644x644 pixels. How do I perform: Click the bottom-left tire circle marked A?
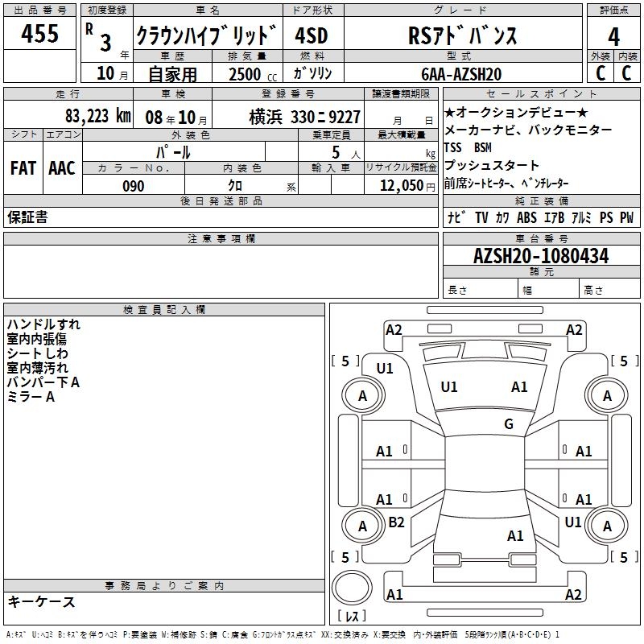(362, 526)
